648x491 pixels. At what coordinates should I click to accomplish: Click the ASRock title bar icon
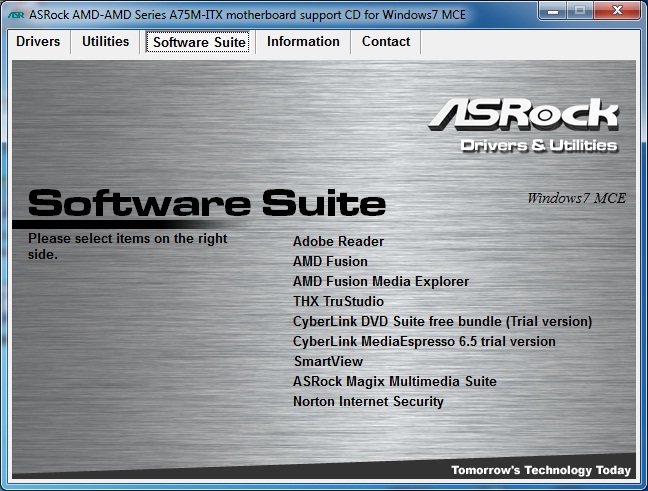point(17,15)
